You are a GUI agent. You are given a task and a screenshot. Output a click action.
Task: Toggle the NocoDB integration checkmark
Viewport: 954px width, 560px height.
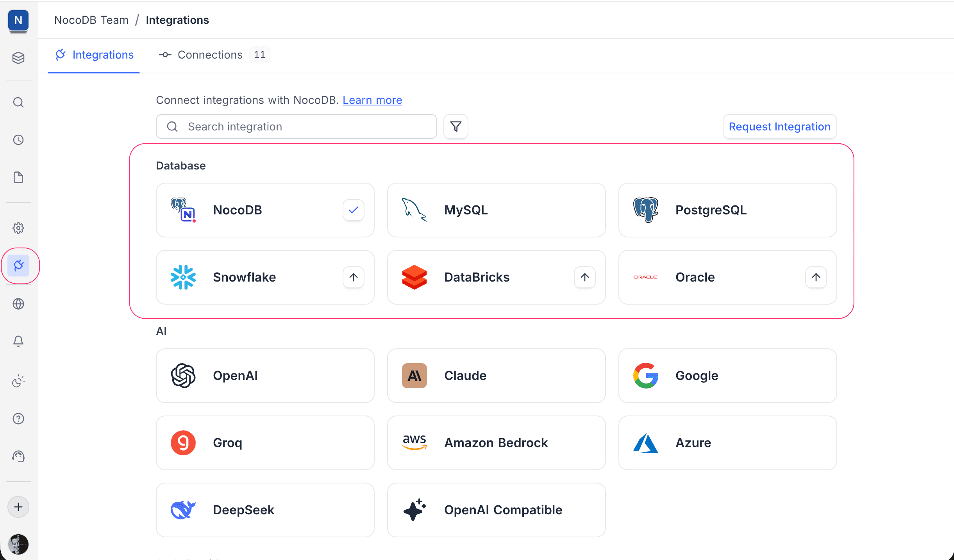[353, 210]
